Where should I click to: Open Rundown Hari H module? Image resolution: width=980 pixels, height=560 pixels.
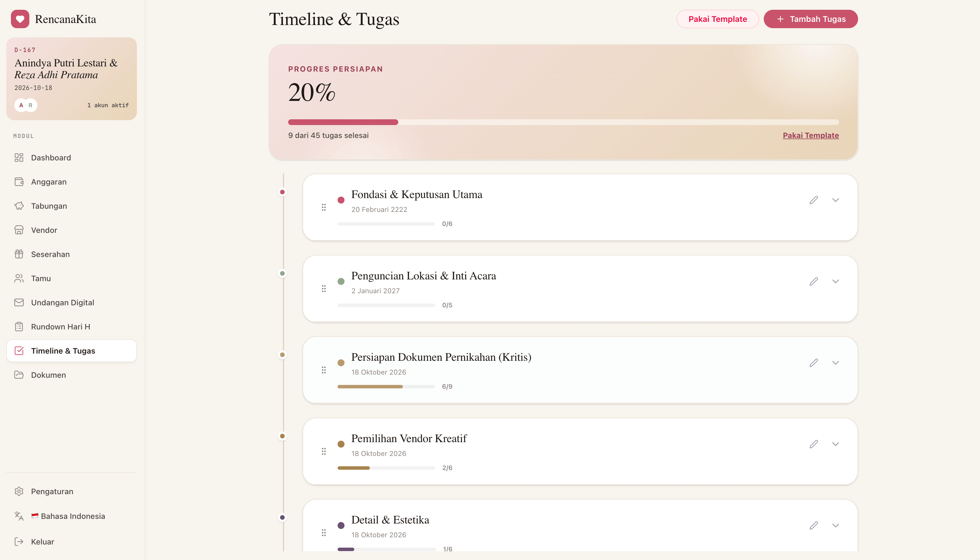(72, 327)
